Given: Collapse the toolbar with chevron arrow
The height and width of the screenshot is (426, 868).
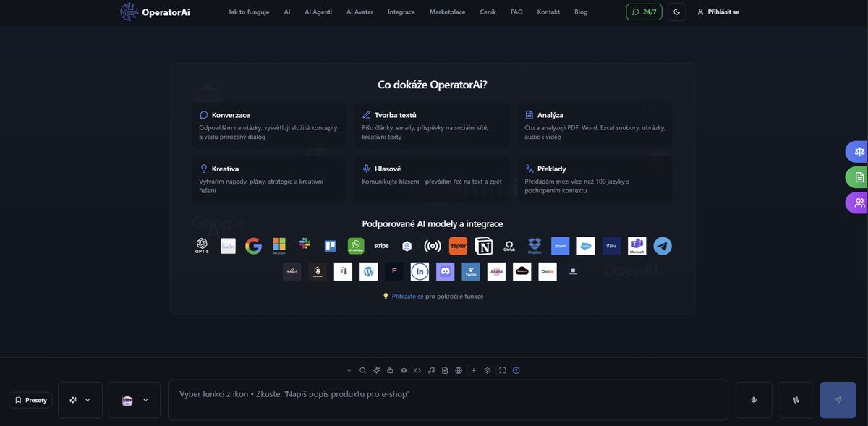Looking at the screenshot, I should 349,370.
